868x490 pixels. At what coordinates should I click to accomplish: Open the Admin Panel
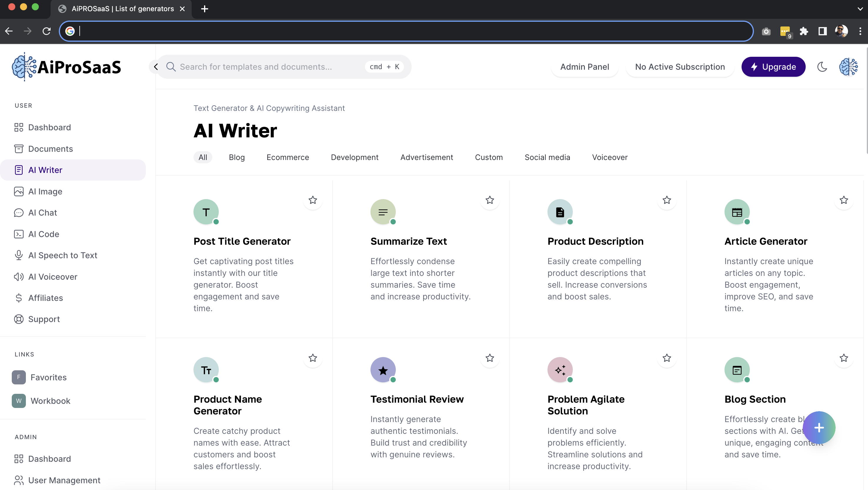(x=585, y=67)
